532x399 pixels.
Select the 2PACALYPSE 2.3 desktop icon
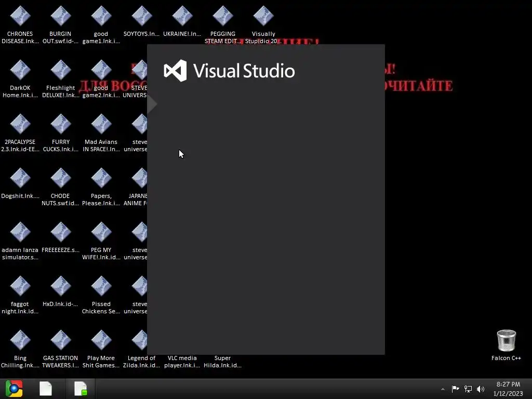[20, 132]
